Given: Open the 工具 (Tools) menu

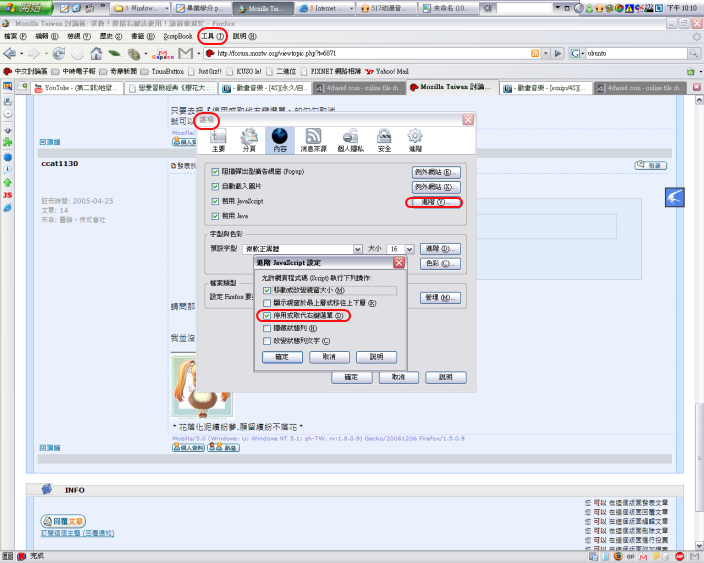Looking at the screenshot, I should point(211,35).
